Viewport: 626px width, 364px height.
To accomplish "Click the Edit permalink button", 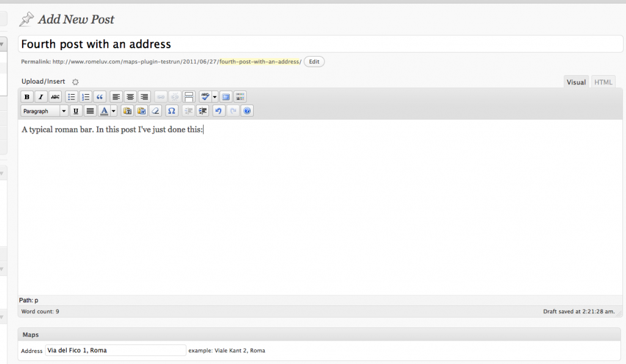I will click(314, 62).
